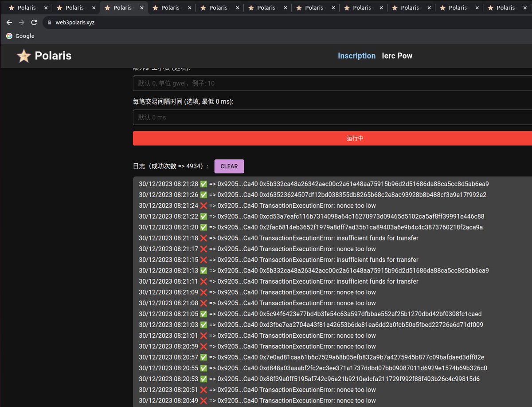Select the nonce too low error at 08:21:09

point(317,292)
